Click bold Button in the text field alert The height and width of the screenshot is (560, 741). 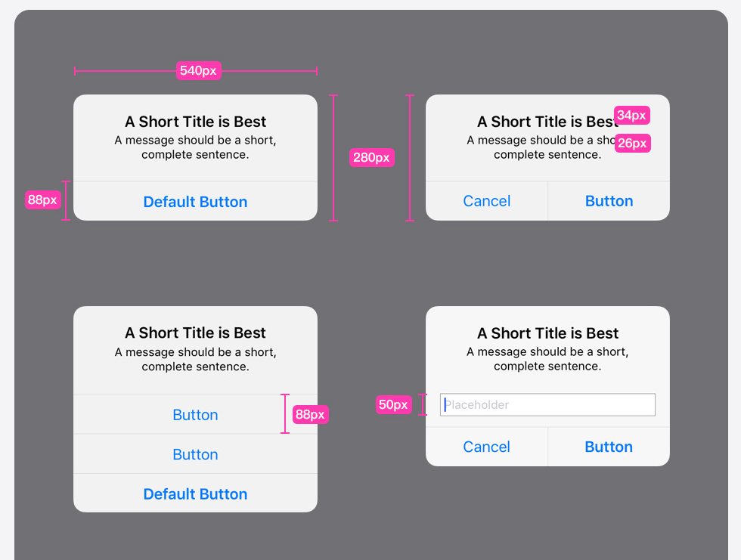[609, 447]
